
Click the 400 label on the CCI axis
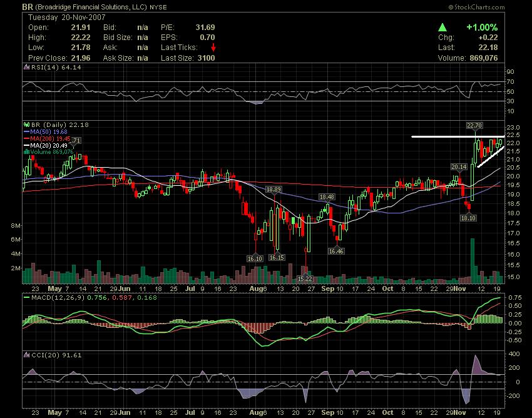coord(514,354)
